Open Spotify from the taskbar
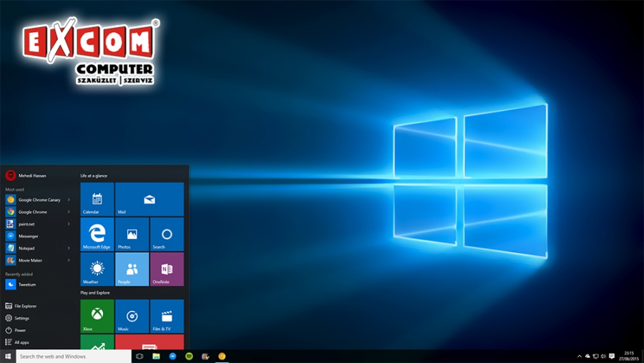 coord(189,357)
